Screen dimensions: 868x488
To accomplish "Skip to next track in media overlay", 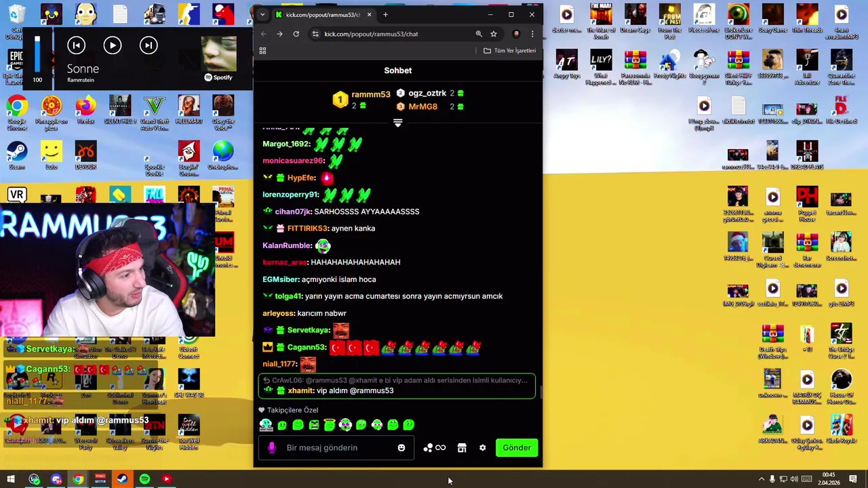I will tap(149, 45).
